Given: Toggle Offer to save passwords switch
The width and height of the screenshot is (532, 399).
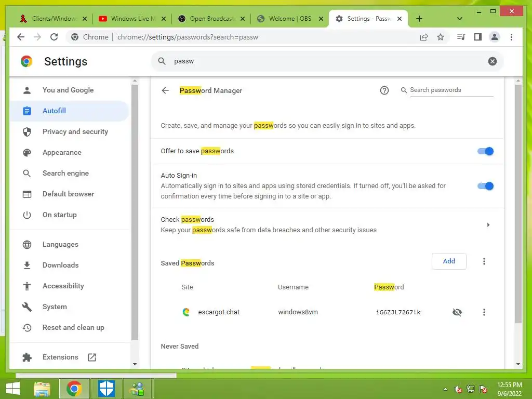Looking at the screenshot, I should pyautogui.click(x=485, y=151).
